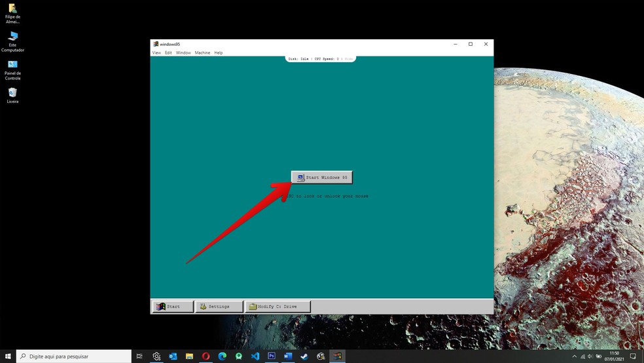Select the Este Computador desktop icon

[12, 41]
